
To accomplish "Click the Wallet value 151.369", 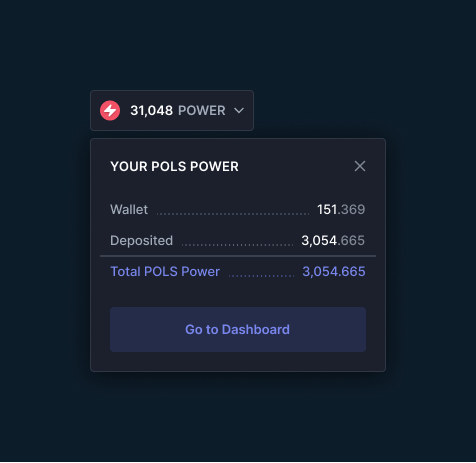I will pyautogui.click(x=341, y=209).
